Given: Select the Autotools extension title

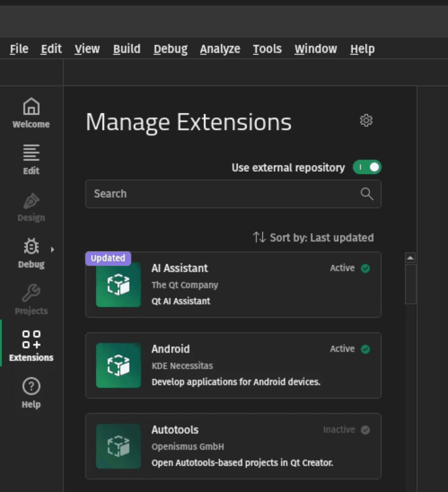Looking at the screenshot, I should 175,430.
